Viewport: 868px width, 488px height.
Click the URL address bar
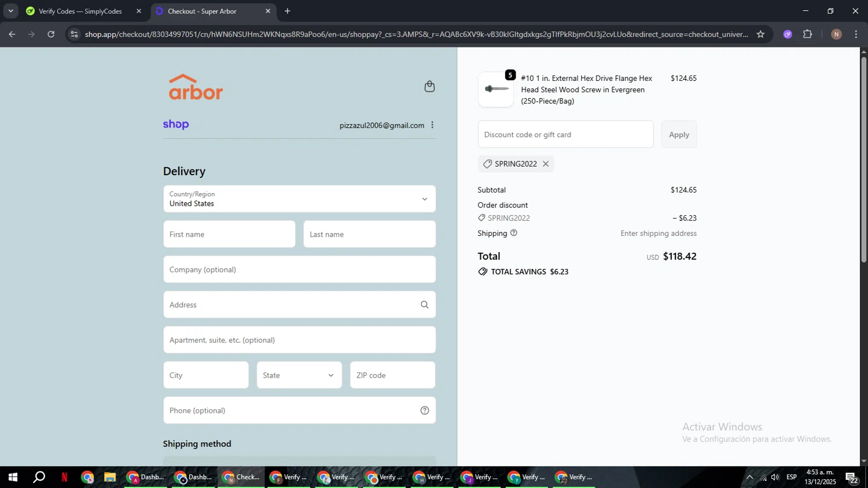pyautogui.click(x=416, y=34)
